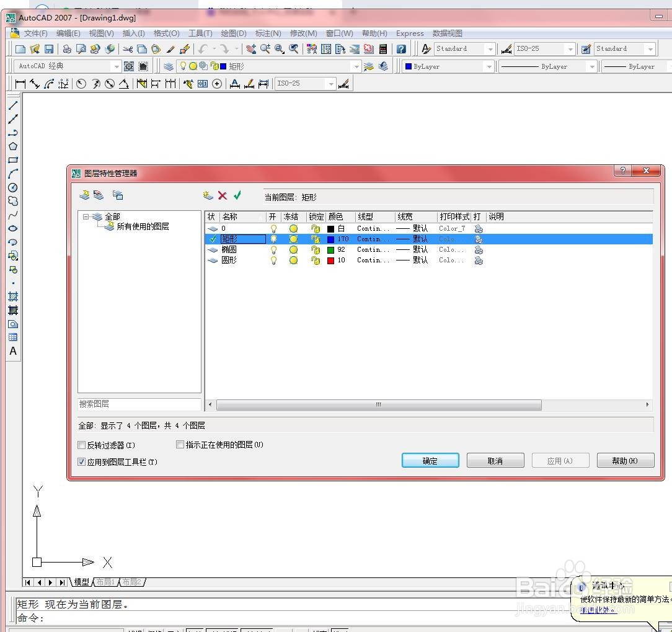Toggle on/off bulb for layer 0
Viewport: 672px width, 632px height.
point(273,228)
